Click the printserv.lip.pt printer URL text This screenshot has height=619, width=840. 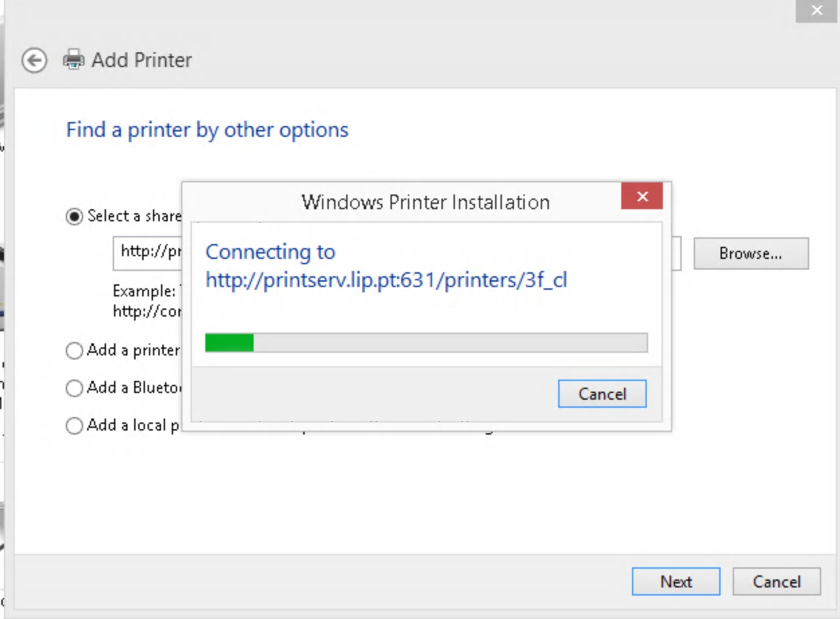coord(386,280)
